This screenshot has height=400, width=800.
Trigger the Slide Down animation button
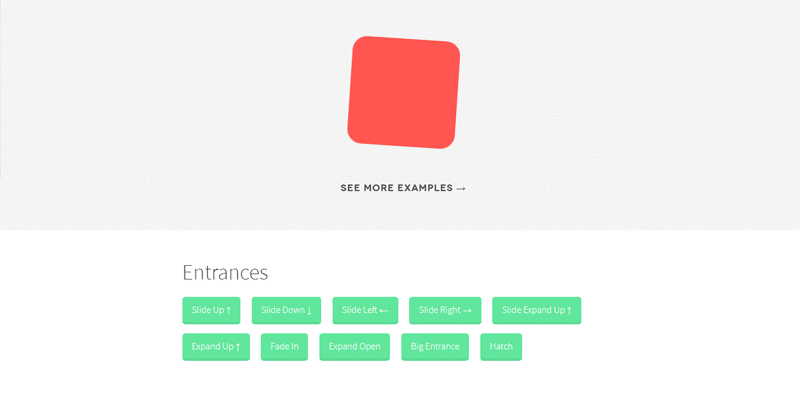[x=286, y=310]
